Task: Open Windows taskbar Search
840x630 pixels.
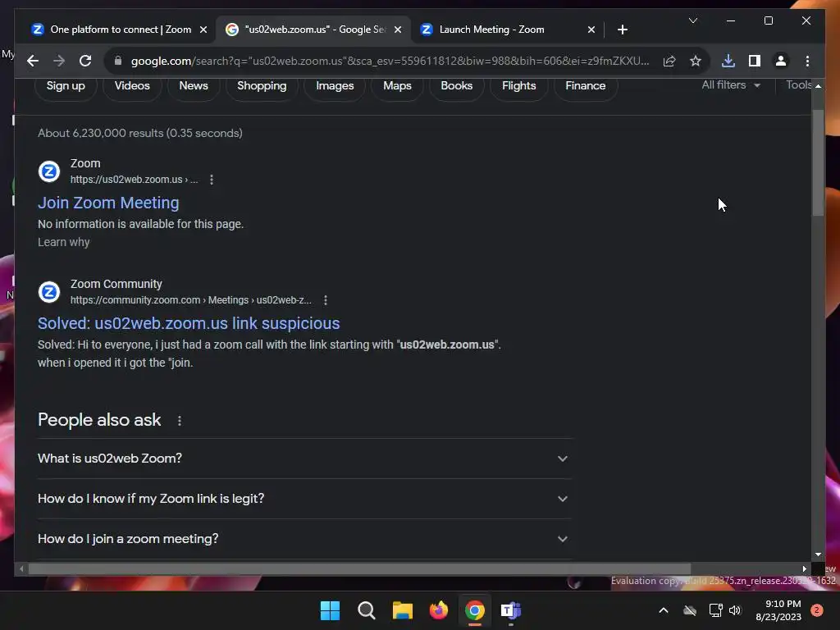Action: pos(367,610)
